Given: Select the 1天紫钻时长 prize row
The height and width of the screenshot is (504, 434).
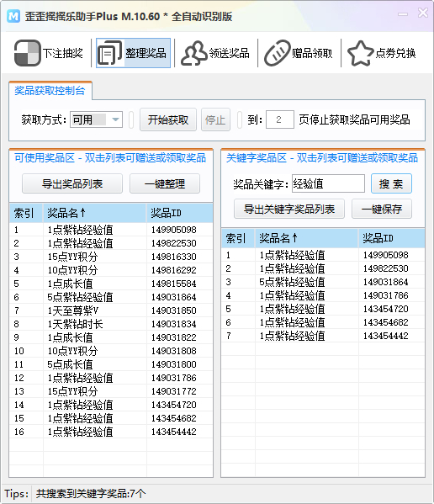Looking at the screenshot, I should point(111,324).
